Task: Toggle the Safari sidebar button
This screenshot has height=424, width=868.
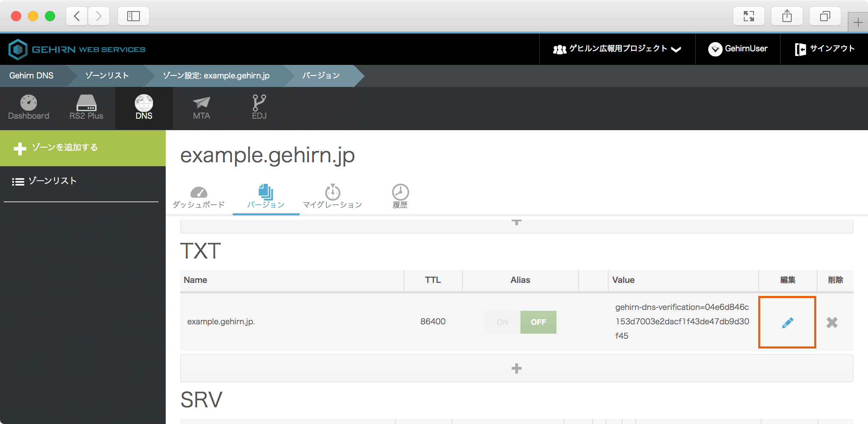Action: click(133, 16)
